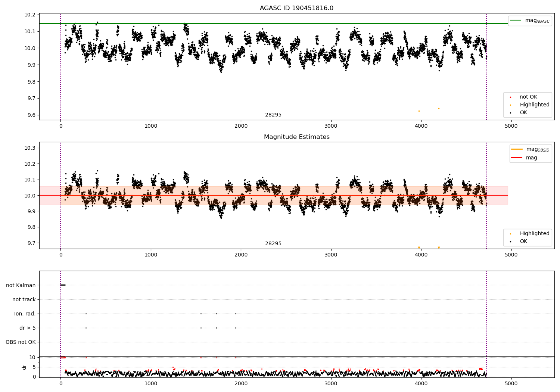The height and width of the screenshot is (392, 560).
Task: Click the leftmost orange triangle in Magnitude Estimates plot
Action: point(419,248)
